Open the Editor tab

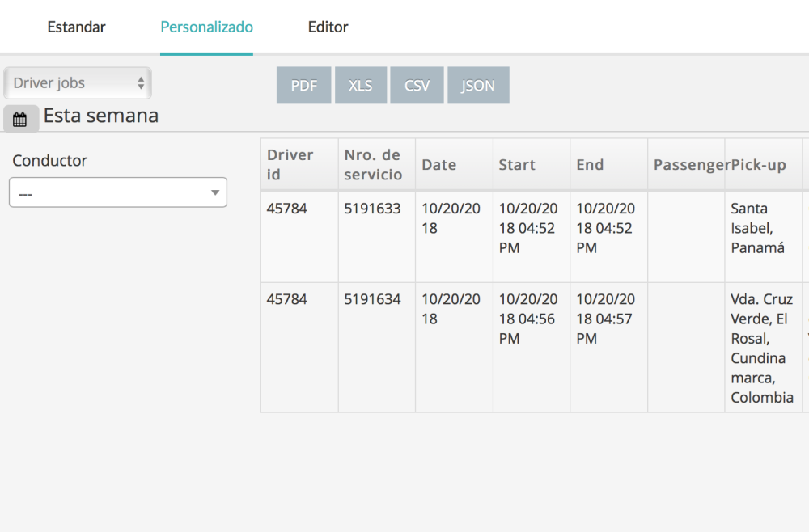328,27
